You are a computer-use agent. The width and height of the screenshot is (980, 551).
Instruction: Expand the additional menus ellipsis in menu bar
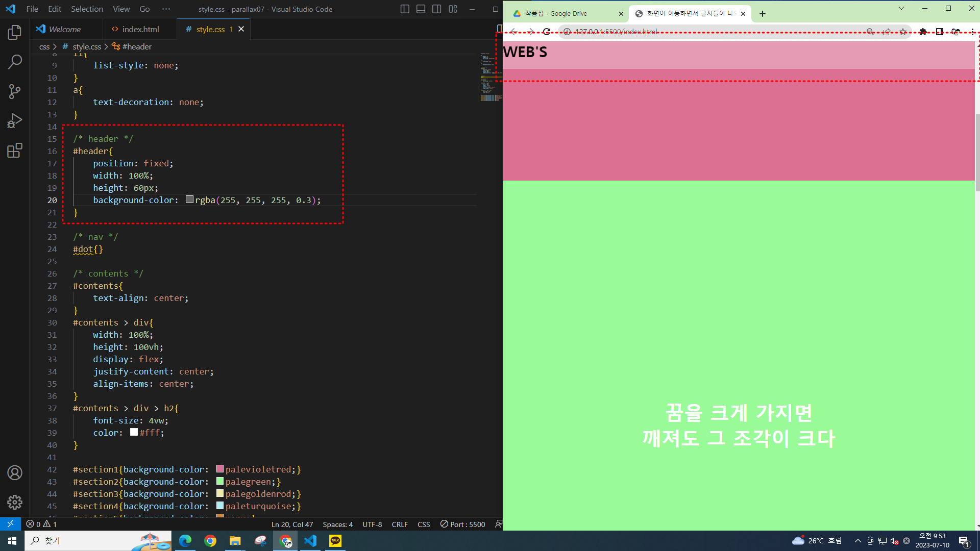166,9
